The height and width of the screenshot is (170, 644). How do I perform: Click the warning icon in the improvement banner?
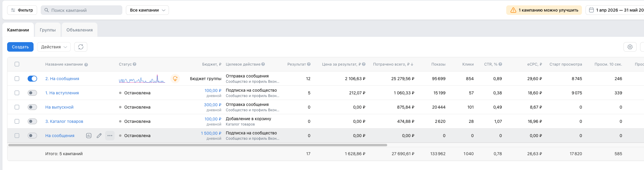click(513, 10)
